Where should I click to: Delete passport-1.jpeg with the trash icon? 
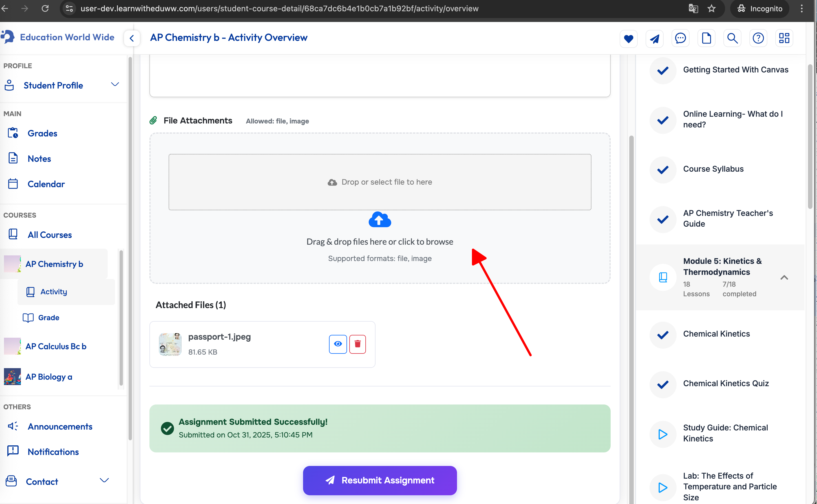(x=357, y=344)
